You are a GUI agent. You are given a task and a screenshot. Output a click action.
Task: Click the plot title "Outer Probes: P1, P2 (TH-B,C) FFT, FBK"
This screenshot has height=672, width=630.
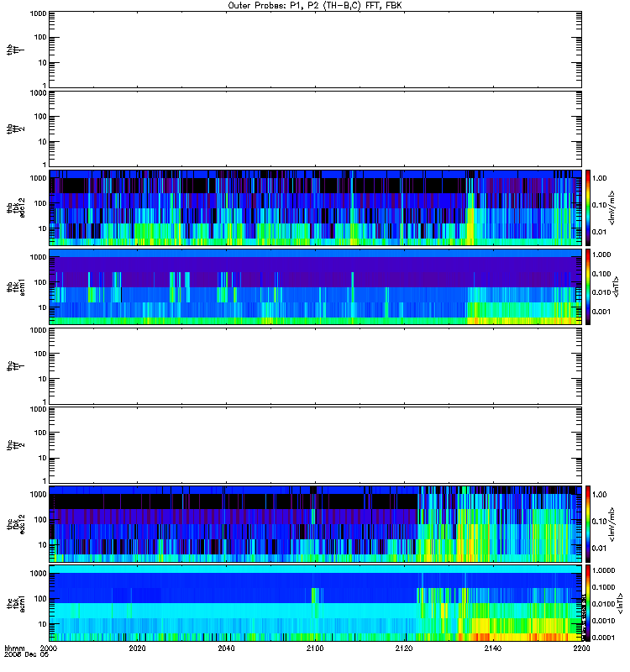click(x=315, y=6)
